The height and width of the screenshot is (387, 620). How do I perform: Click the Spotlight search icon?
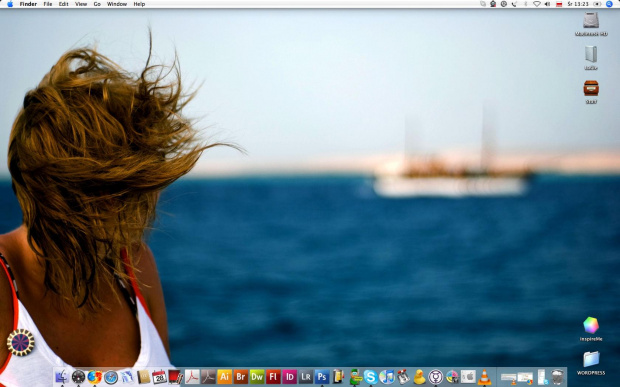[x=609, y=4]
